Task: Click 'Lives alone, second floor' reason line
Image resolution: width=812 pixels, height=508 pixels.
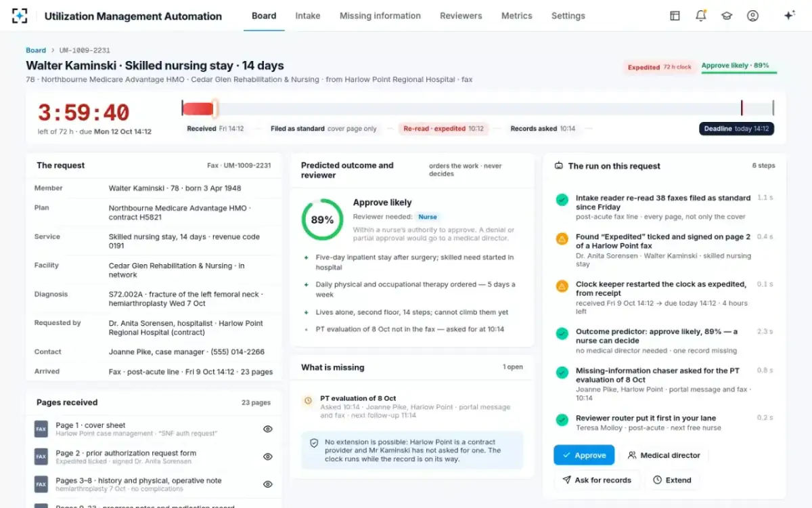Action: pyautogui.click(x=412, y=312)
